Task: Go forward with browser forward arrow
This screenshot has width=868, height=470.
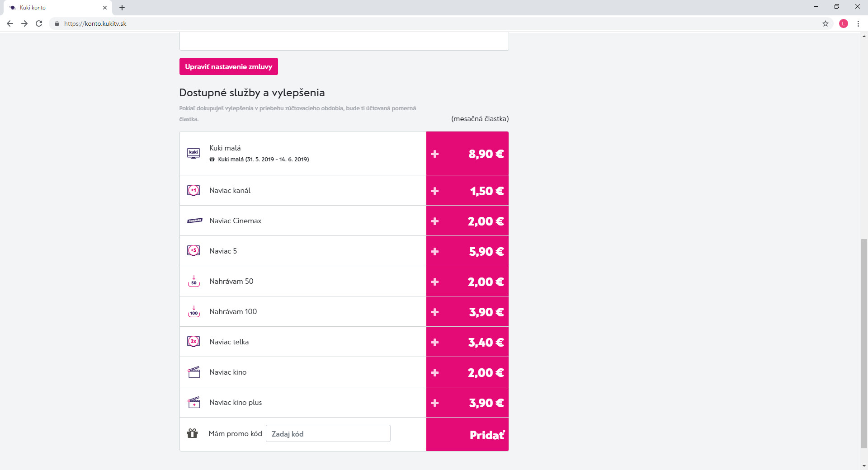Action: pos(24,23)
